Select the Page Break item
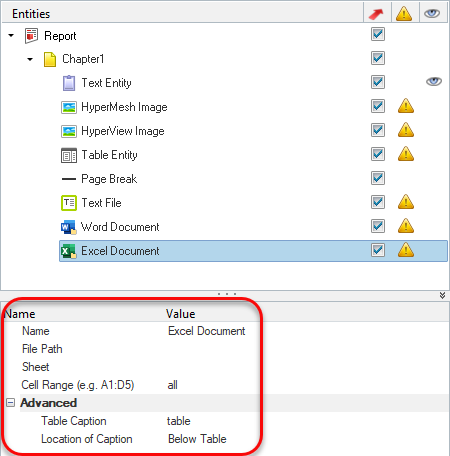The width and height of the screenshot is (450, 456). 109,179
